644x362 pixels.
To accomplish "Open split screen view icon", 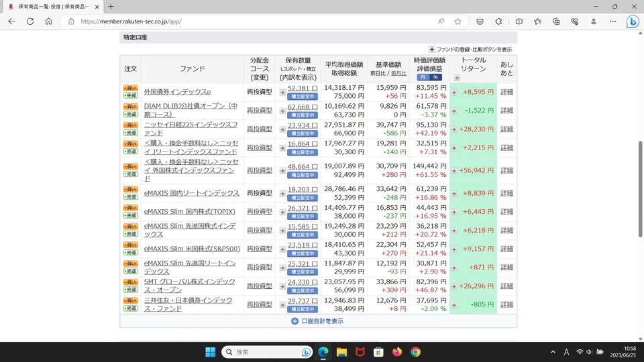I will coord(519,21).
